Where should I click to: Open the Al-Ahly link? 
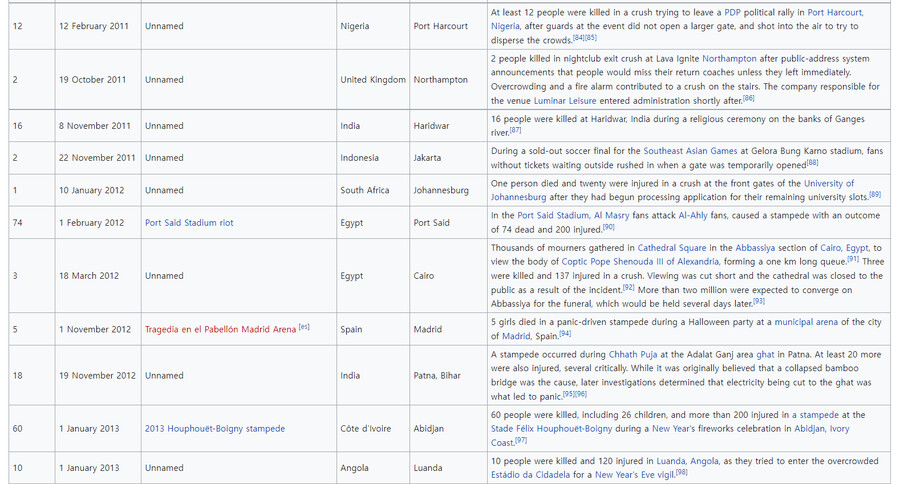tap(693, 215)
